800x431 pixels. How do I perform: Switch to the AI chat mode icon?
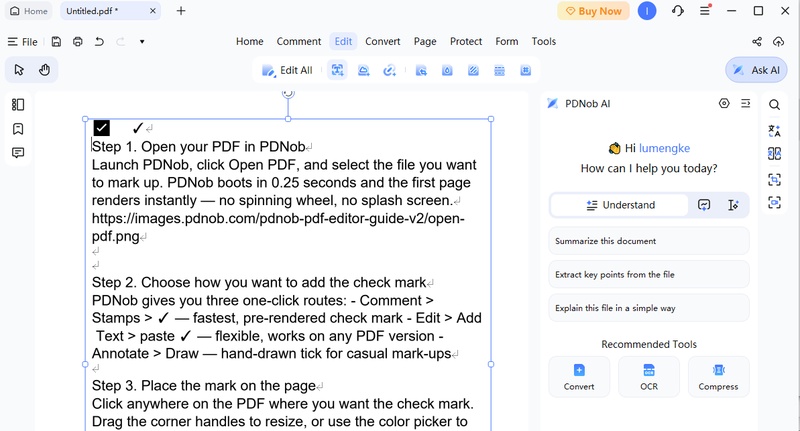tap(704, 205)
